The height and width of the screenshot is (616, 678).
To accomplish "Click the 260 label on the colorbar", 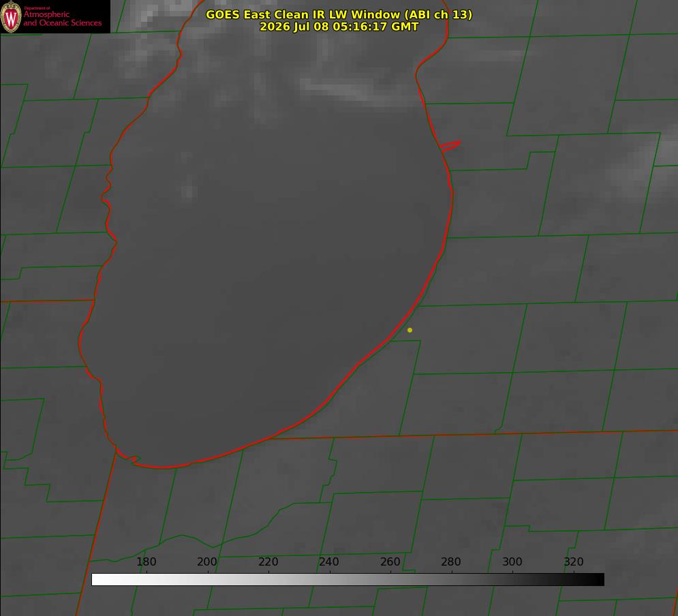I will point(390,561).
